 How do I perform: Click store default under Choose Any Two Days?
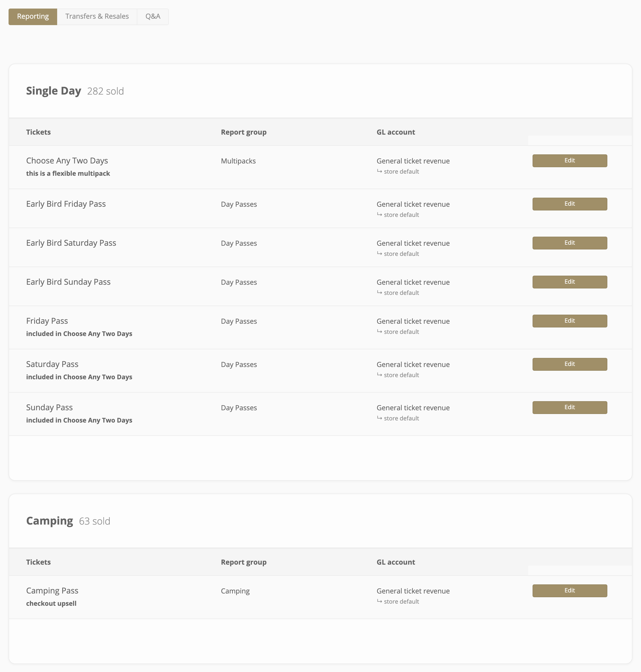click(401, 171)
